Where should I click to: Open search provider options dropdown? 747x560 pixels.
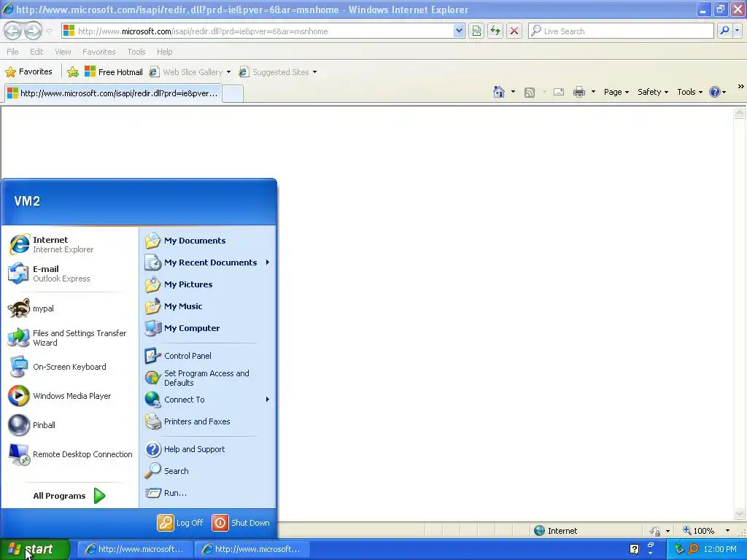(738, 31)
